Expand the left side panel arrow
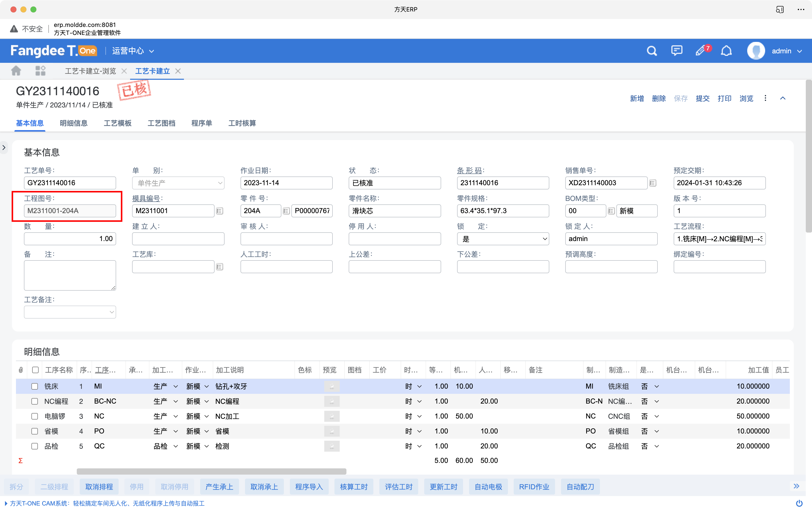Screen dimensions: 812x511 pyautogui.click(x=4, y=147)
